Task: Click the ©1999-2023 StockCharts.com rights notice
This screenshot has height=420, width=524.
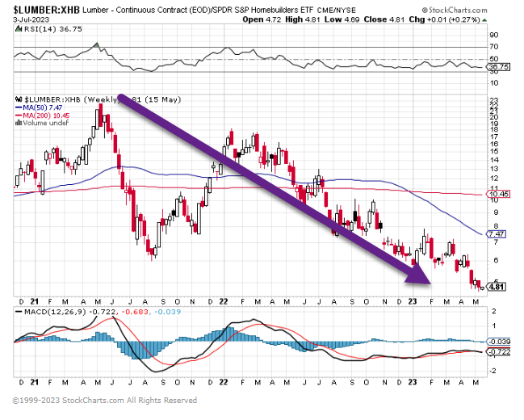Action: [105, 400]
